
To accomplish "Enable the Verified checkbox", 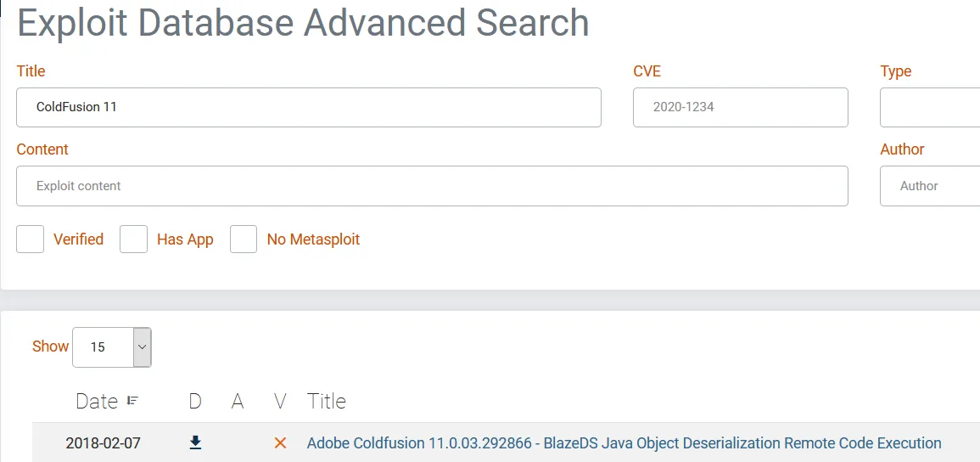I will click(x=31, y=239).
